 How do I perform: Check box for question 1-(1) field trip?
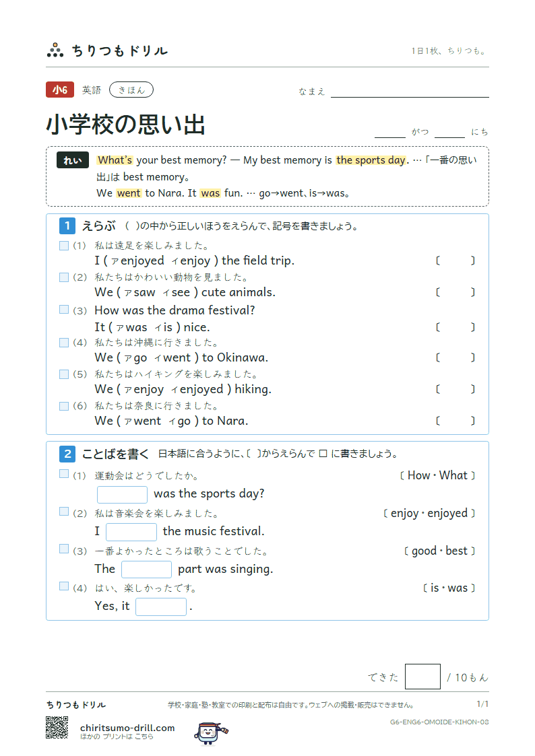coord(64,246)
